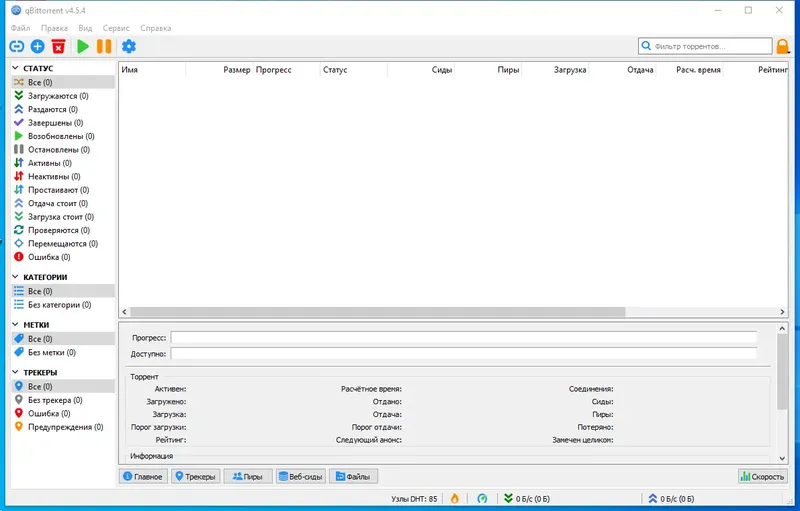Collapse the КАТЕГОРИИ section
The width and height of the screenshot is (800, 511).
click(x=15, y=277)
